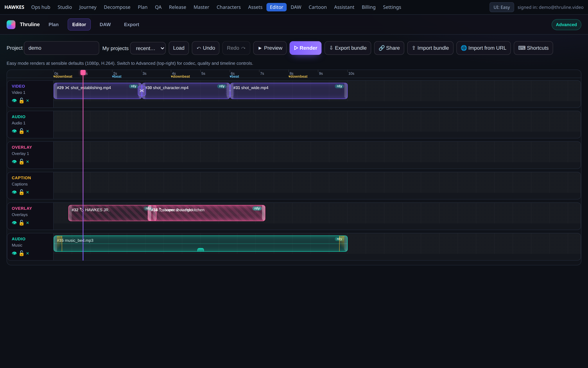Select the downbeat marker at 4s
The image size is (588, 368).
tap(180, 76)
